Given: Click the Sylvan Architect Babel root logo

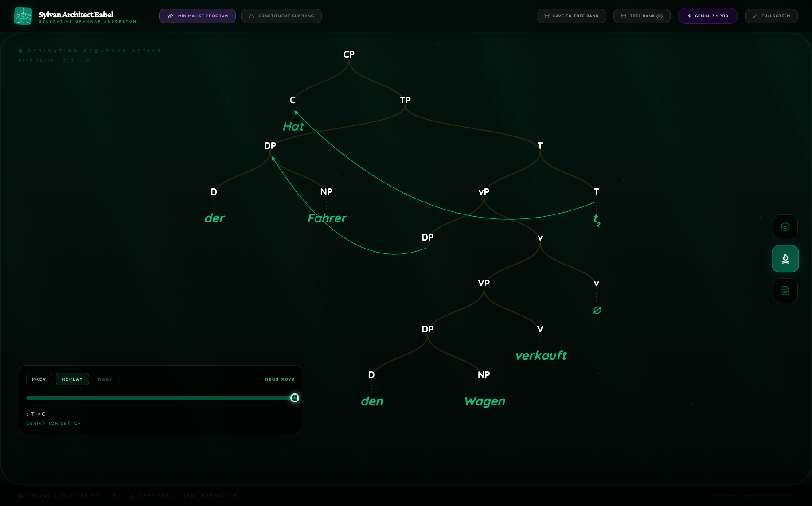Looking at the screenshot, I should point(23,16).
